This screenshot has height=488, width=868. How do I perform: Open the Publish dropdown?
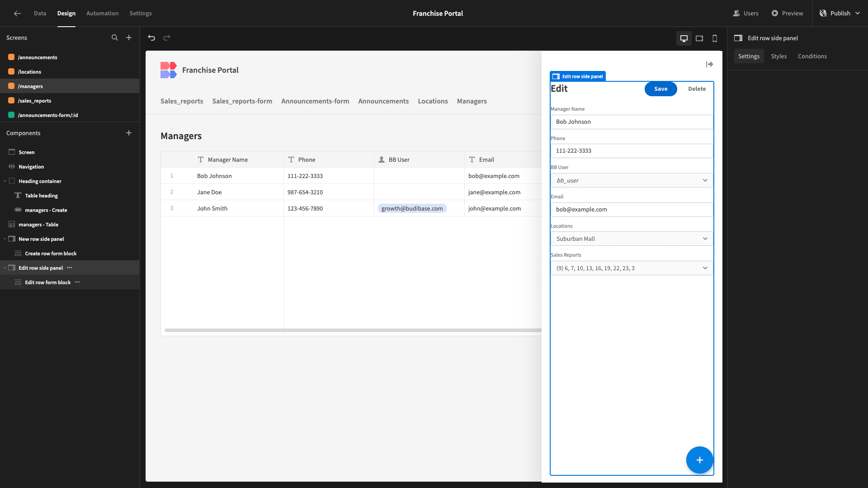point(840,14)
